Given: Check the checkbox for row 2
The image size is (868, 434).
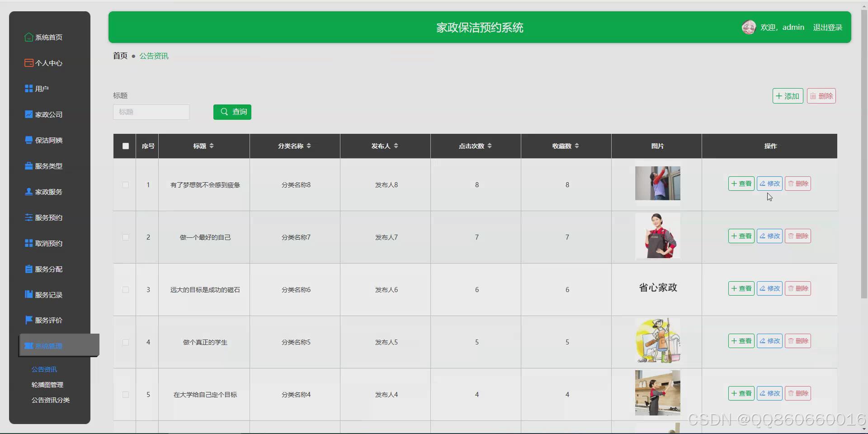Looking at the screenshot, I should [x=126, y=237].
